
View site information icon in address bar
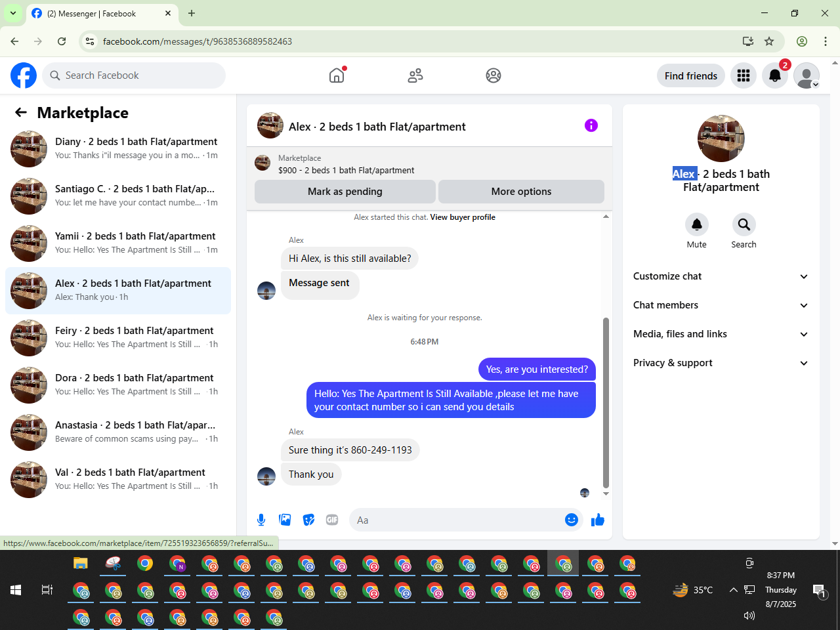point(91,41)
